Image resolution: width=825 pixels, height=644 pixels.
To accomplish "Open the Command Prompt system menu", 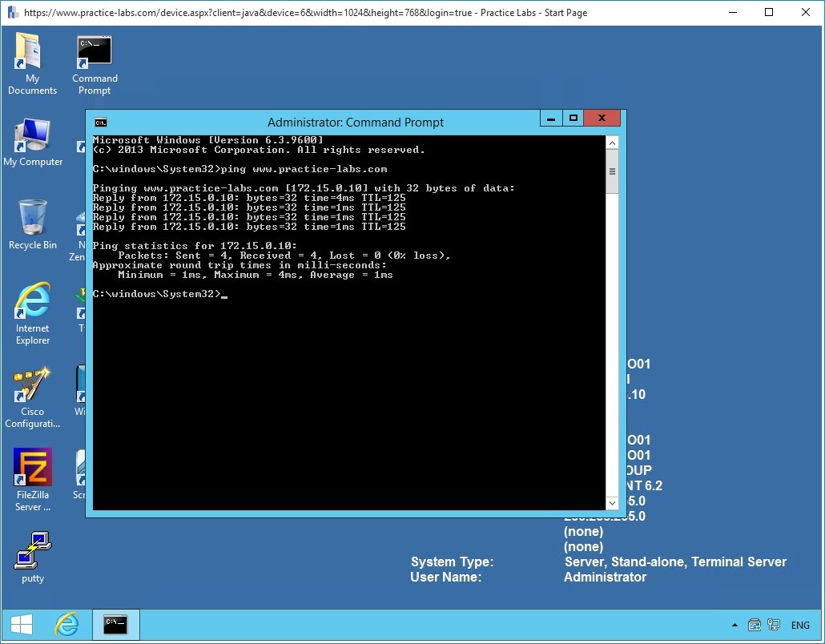I will click(x=99, y=123).
